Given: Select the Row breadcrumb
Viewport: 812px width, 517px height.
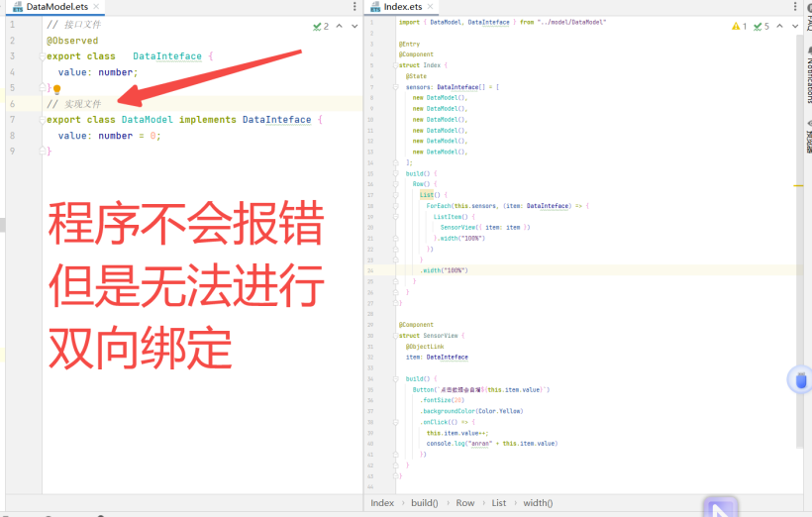Looking at the screenshot, I should click(x=465, y=503).
